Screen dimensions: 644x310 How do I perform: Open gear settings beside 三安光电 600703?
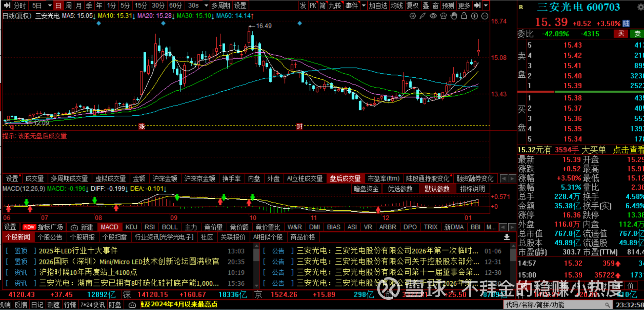640,7
